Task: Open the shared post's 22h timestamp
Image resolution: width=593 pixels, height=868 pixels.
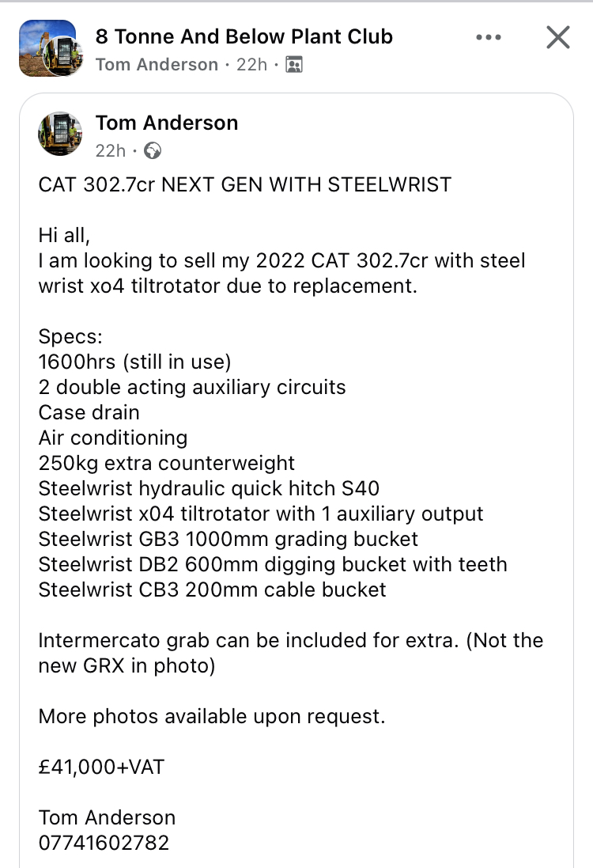Action: click(x=110, y=150)
